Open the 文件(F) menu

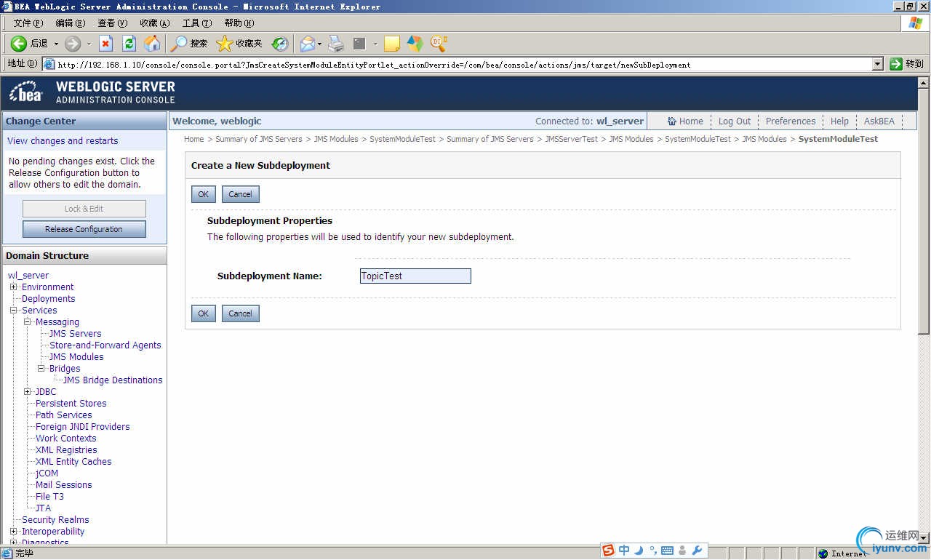[28, 23]
